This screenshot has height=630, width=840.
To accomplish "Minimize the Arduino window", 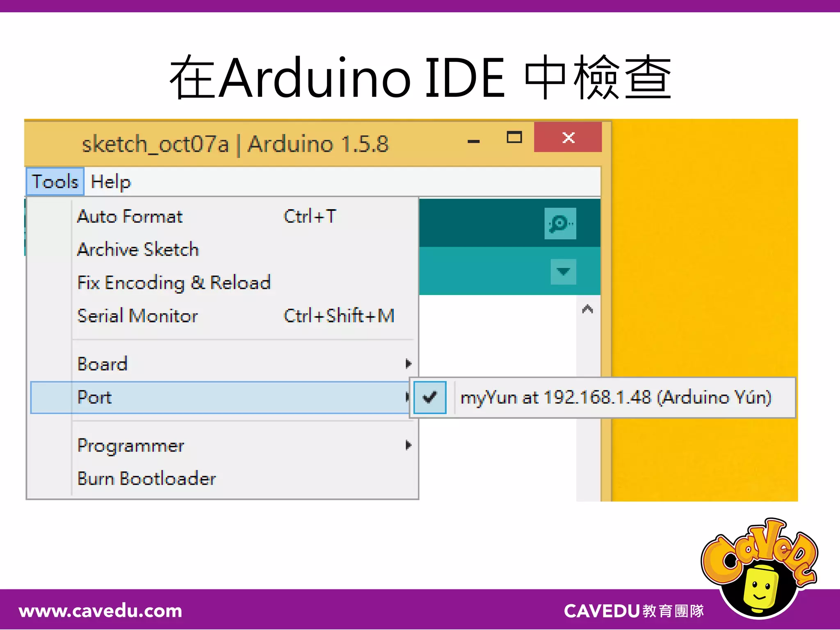I will click(473, 141).
